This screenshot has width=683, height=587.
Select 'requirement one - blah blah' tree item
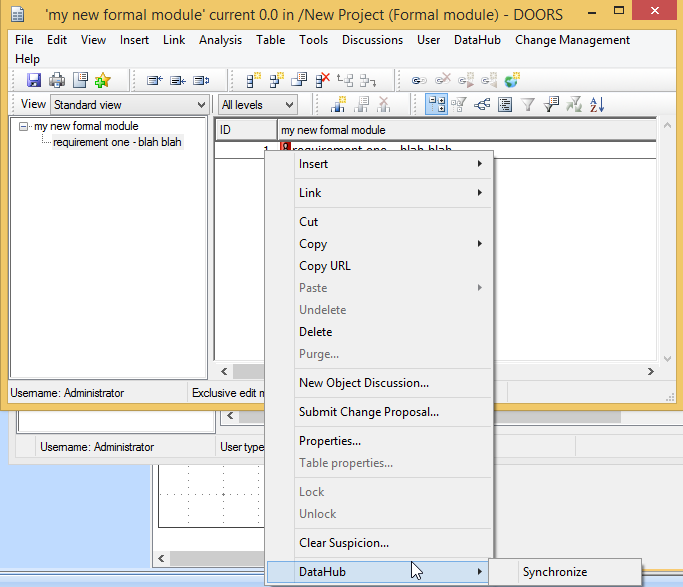pyautogui.click(x=117, y=142)
